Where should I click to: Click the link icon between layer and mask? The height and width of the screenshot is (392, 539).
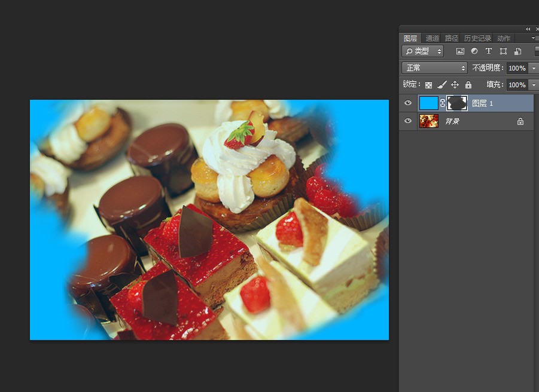click(443, 103)
